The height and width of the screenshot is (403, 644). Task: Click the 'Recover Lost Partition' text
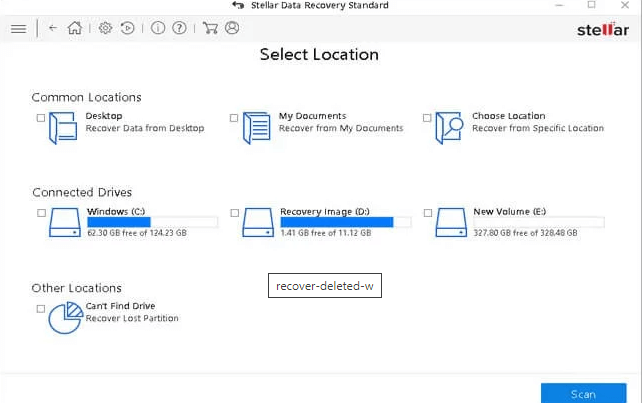click(x=132, y=318)
